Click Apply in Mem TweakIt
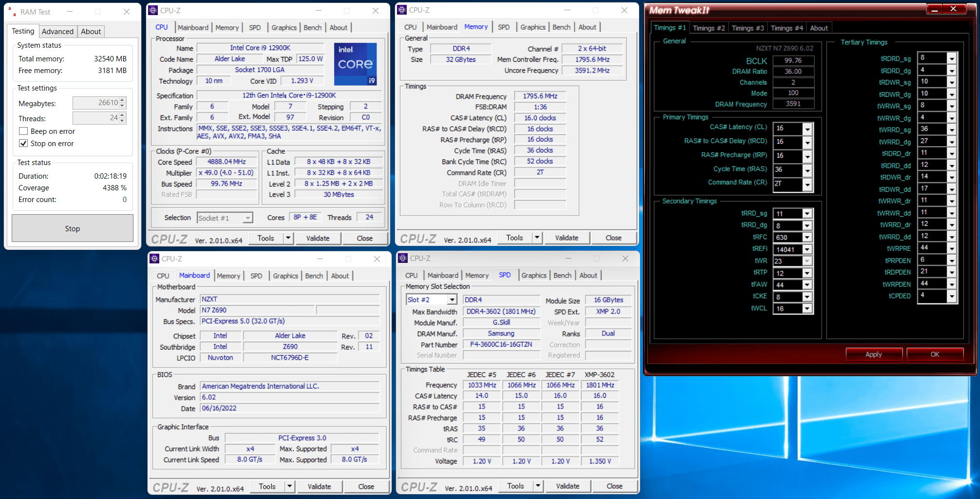Viewport: 980px width, 499px height. (x=874, y=354)
